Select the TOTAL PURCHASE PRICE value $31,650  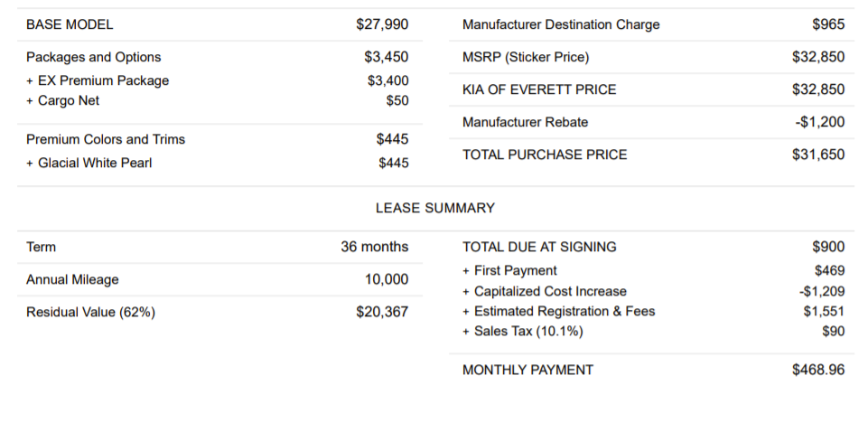point(818,155)
